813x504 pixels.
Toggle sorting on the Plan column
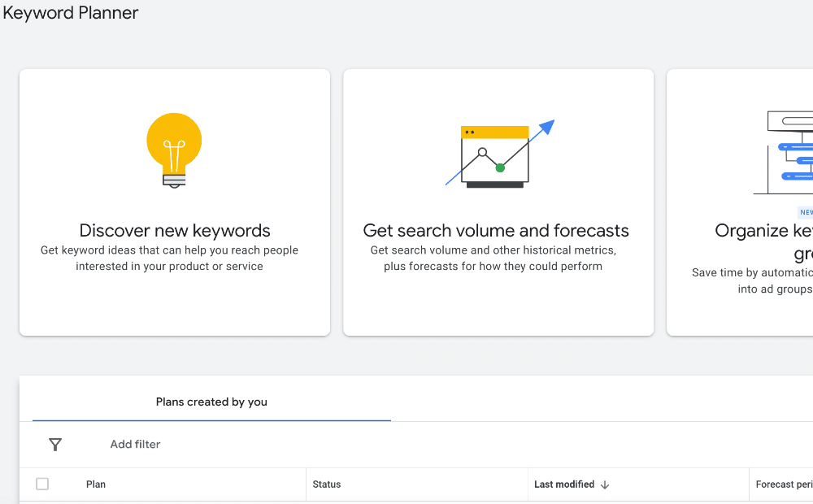click(95, 484)
